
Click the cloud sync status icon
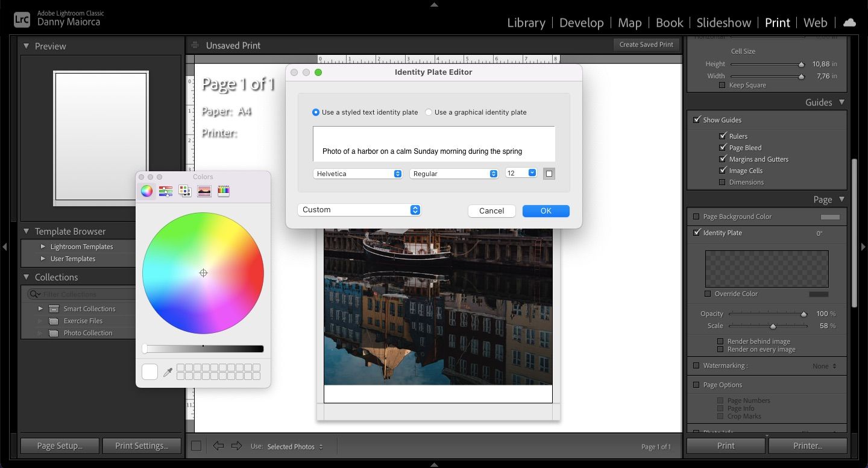coord(849,23)
